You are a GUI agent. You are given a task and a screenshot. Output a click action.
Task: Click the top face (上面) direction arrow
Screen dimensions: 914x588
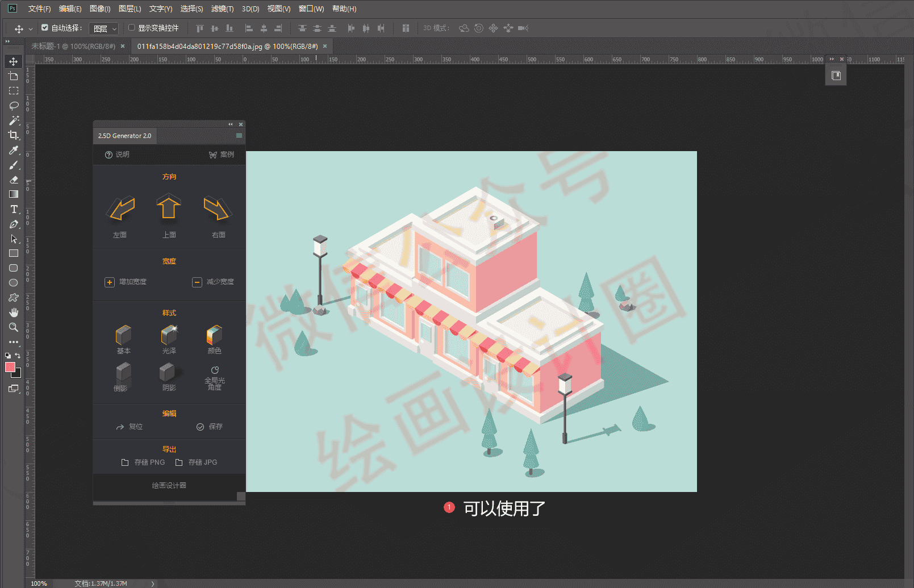coord(169,207)
